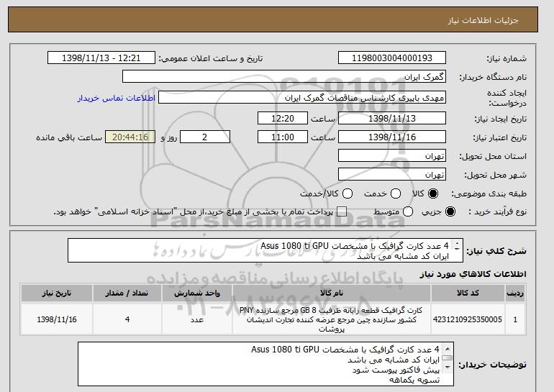554x392 pixels.
Task: Select the کالا/خدمت radio button
Action: 348,193
